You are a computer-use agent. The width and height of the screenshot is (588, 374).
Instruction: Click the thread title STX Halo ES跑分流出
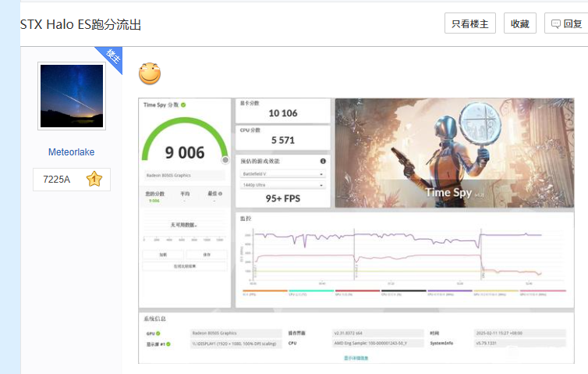point(80,24)
